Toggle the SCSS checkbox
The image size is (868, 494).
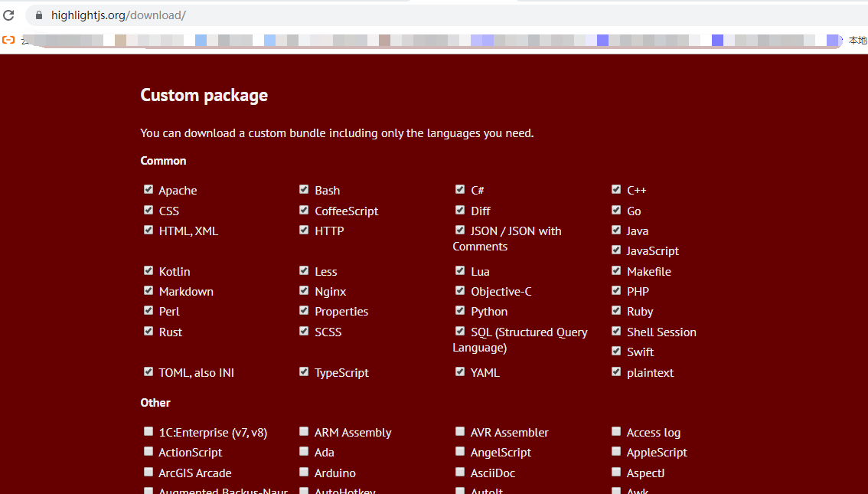point(304,331)
